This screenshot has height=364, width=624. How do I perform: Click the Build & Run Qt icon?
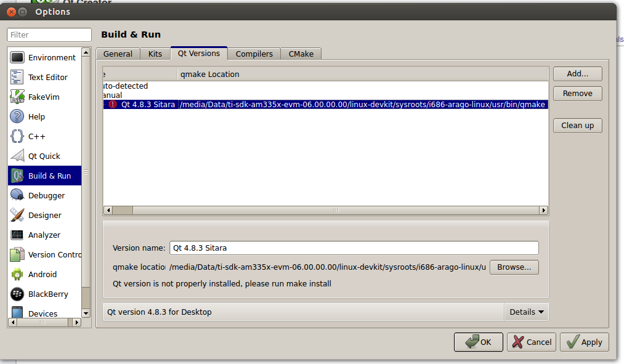click(x=17, y=176)
